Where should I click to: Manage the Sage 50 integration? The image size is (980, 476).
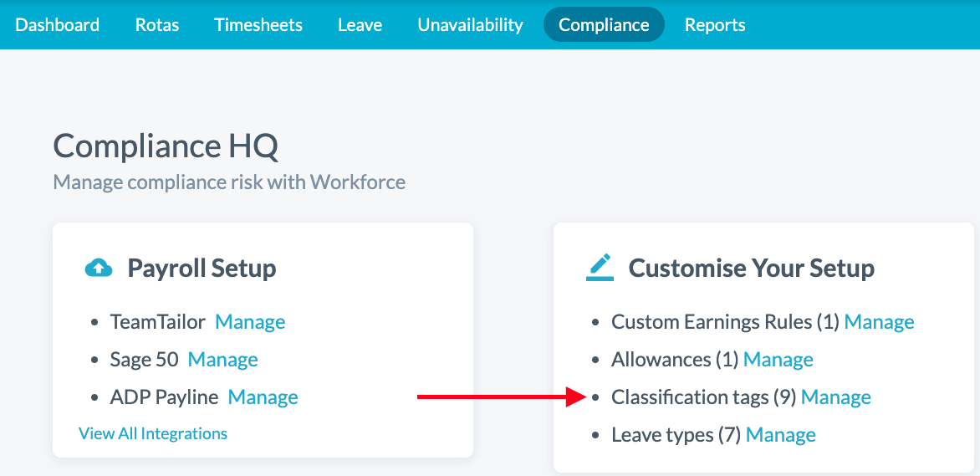tap(222, 360)
